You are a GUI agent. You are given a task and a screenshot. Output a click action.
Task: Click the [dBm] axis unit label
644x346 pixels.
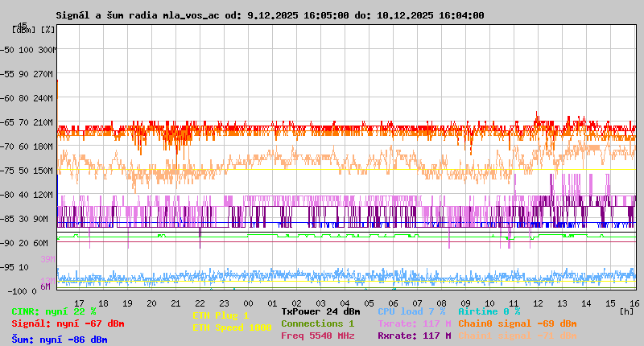pos(24,30)
